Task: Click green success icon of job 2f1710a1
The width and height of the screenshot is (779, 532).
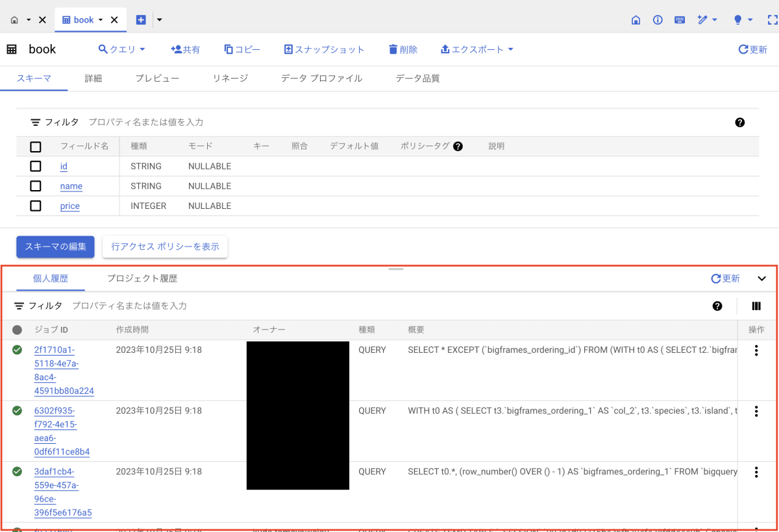Action: pos(17,350)
